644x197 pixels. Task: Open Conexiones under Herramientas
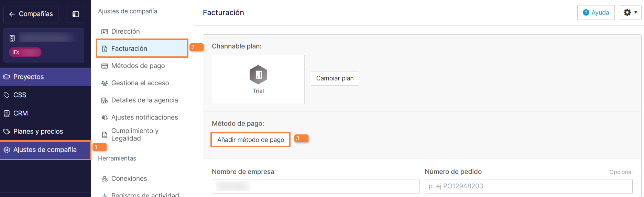click(129, 178)
